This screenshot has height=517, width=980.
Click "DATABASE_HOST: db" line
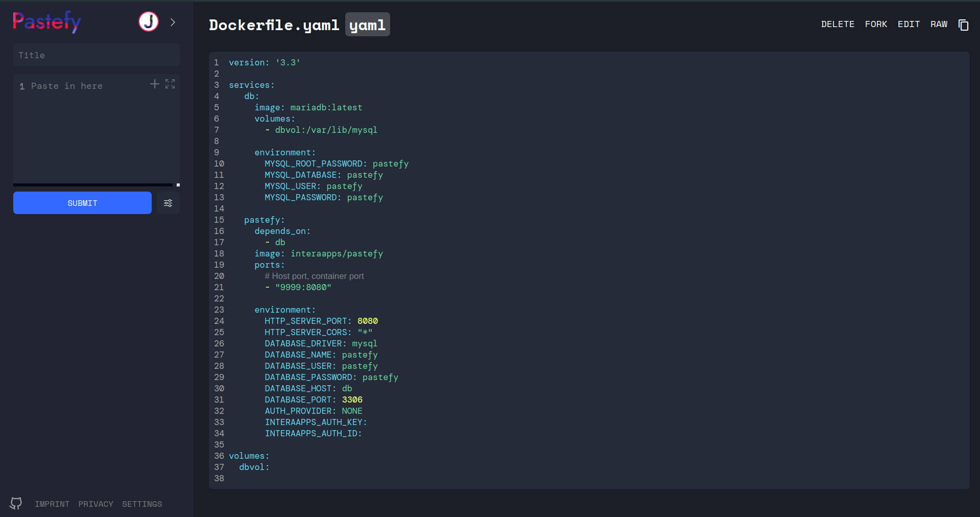click(x=308, y=388)
